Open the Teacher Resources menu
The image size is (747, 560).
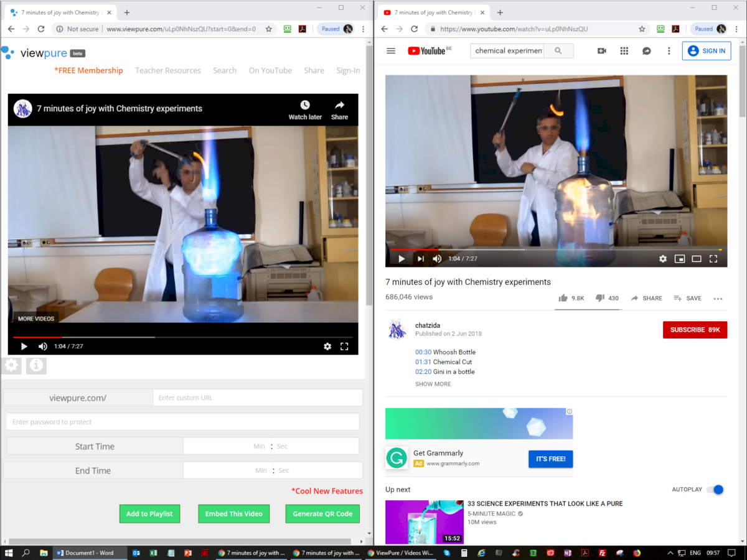(168, 70)
